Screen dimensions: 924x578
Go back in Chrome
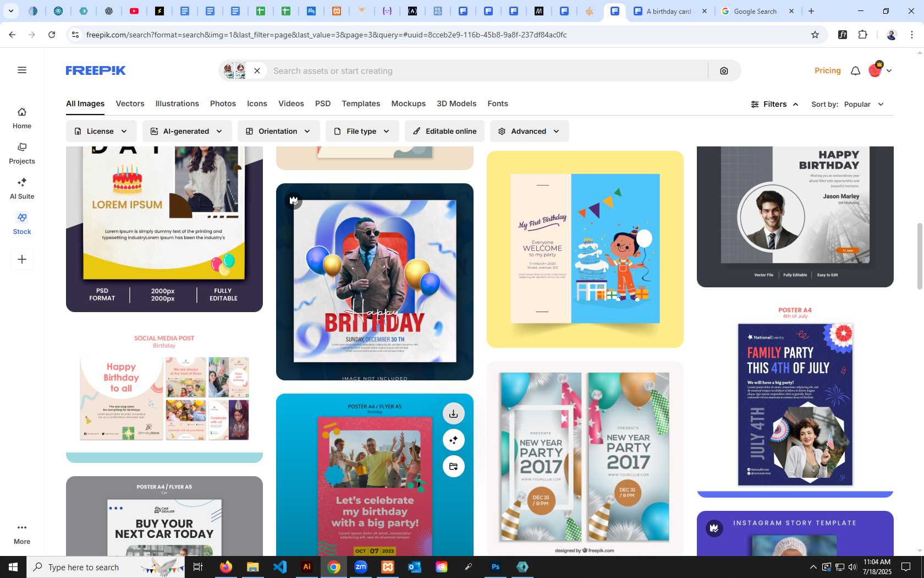coord(12,35)
